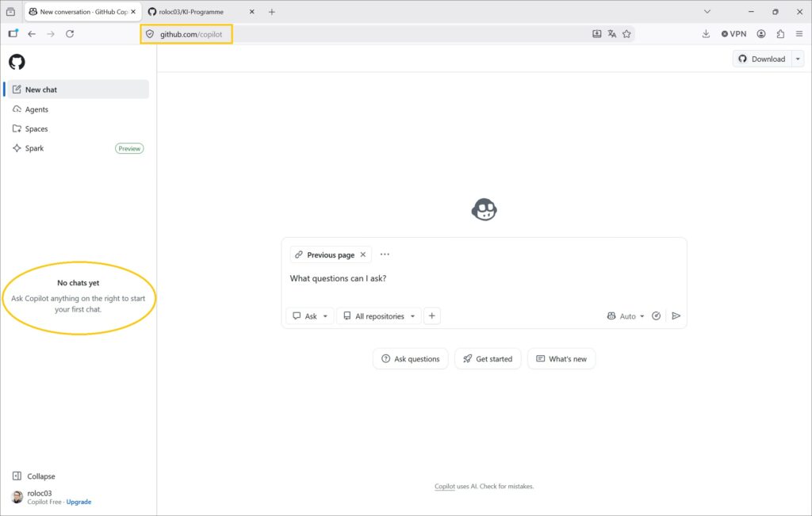The height and width of the screenshot is (516, 812).
Task: Reload the page
Action: coord(70,33)
